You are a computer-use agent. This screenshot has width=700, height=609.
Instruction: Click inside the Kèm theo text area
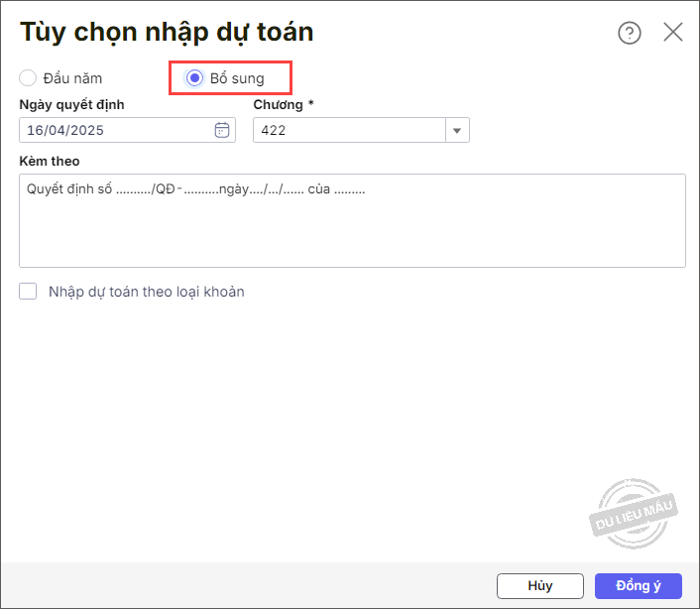pyautogui.click(x=352, y=220)
